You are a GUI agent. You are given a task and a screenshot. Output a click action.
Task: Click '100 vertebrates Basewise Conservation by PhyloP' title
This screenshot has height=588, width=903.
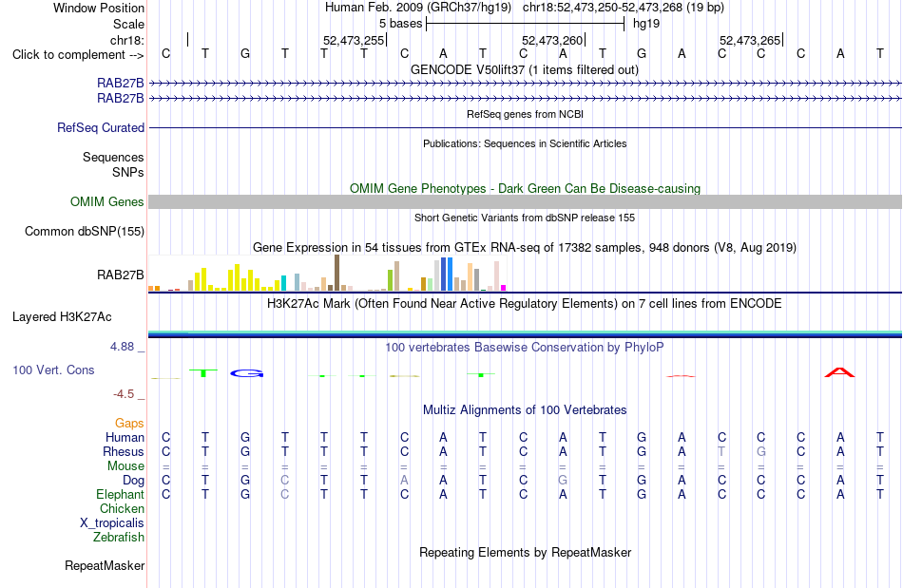click(525, 347)
